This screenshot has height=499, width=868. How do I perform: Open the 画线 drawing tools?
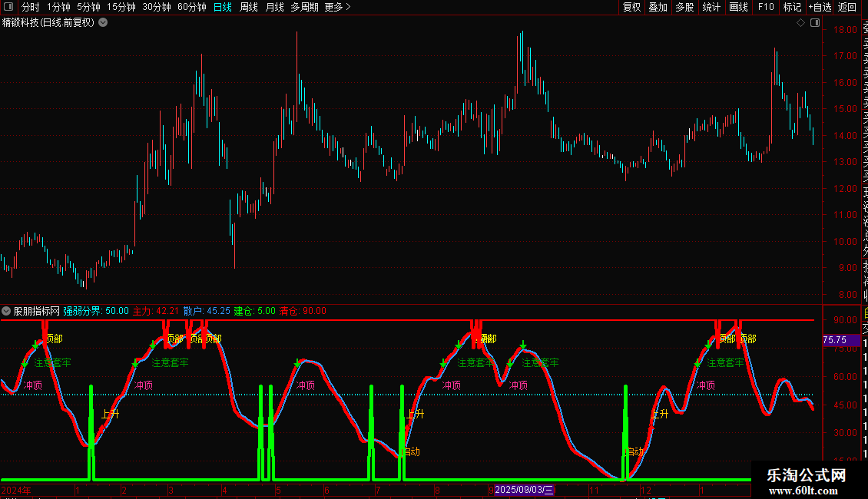[x=738, y=7]
